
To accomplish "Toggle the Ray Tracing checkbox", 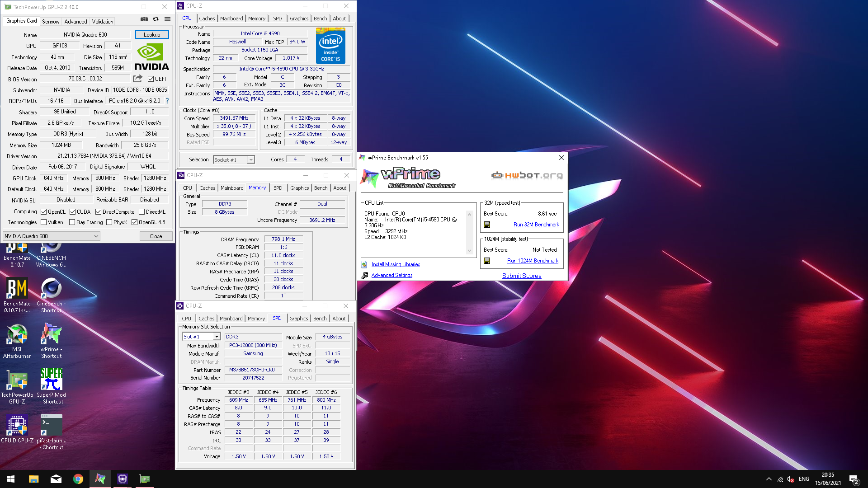I will click(72, 222).
